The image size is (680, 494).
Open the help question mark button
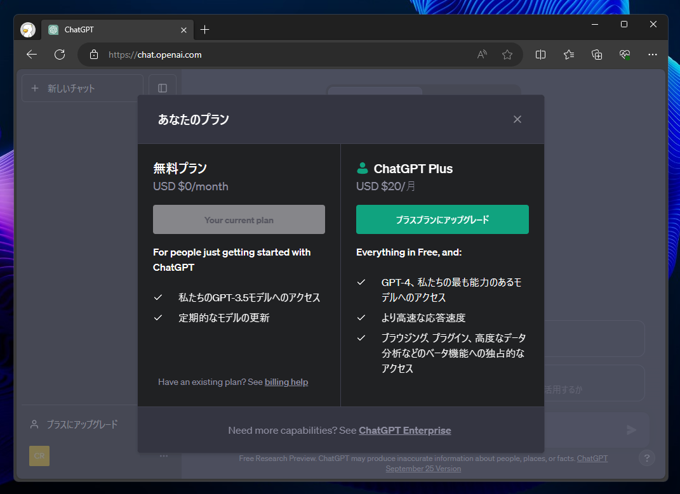click(647, 458)
